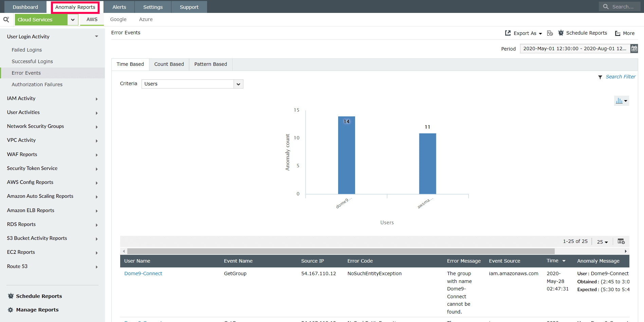644x322 pixels.
Task: Open advanced search with the sidebar magnifier icon
Action: coord(6,19)
